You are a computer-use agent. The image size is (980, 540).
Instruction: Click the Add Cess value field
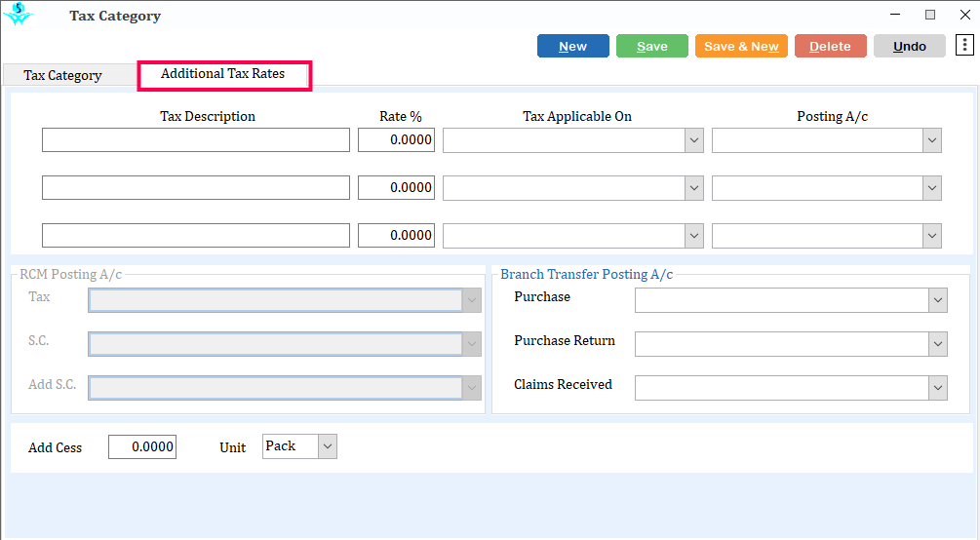(142, 446)
